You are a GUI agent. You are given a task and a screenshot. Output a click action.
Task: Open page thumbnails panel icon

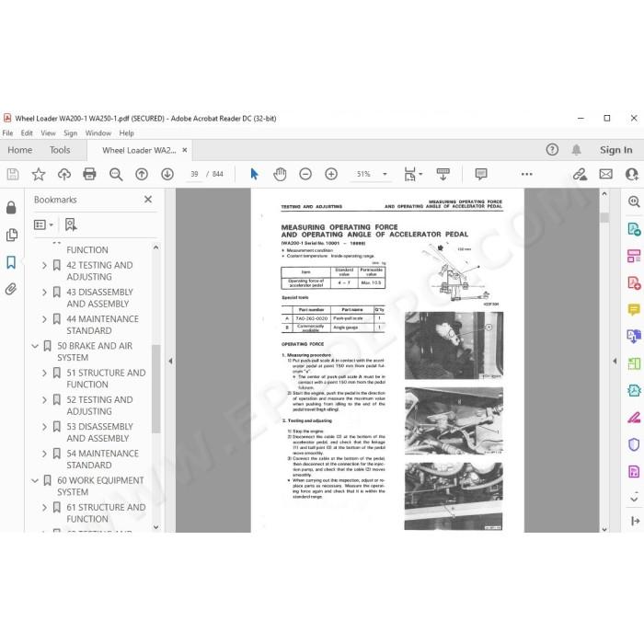pyautogui.click(x=11, y=235)
